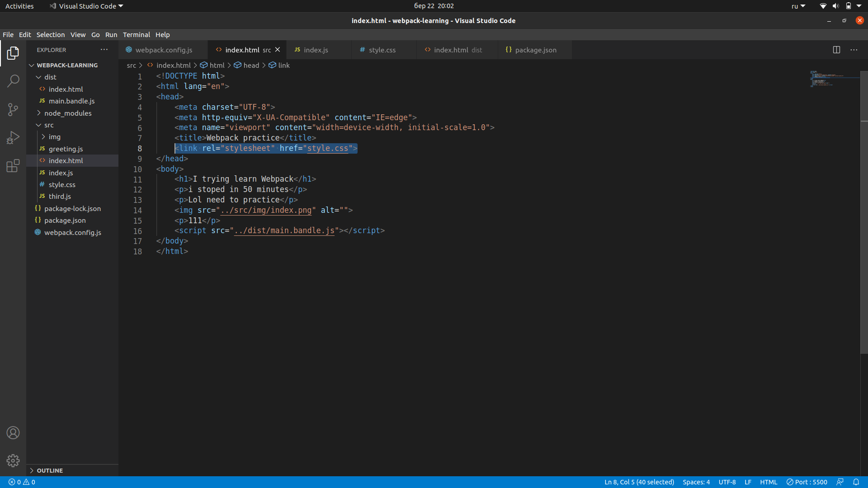Open battery status icon
The height and width of the screenshot is (488, 868).
pyautogui.click(x=849, y=6)
